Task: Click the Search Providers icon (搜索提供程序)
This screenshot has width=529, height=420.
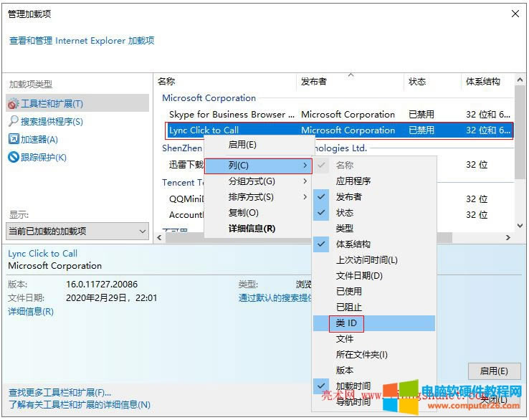Action: point(13,122)
